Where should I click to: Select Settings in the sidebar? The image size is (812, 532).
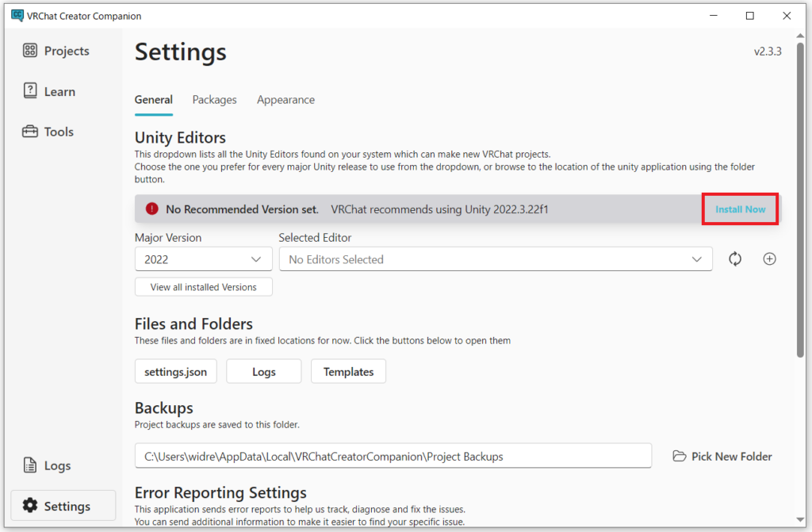63,506
